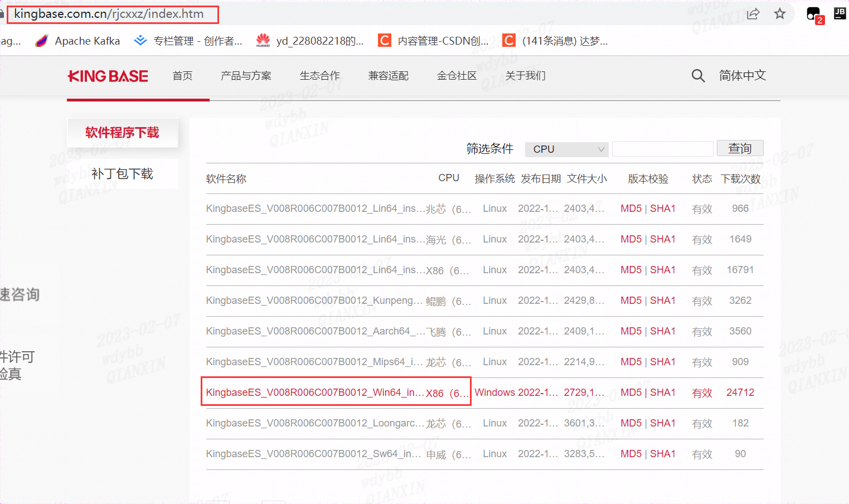Expand the CPU filter dropdown
Image resolution: width=849 pixels, height=504 pixels.
(x=566, y=149)
